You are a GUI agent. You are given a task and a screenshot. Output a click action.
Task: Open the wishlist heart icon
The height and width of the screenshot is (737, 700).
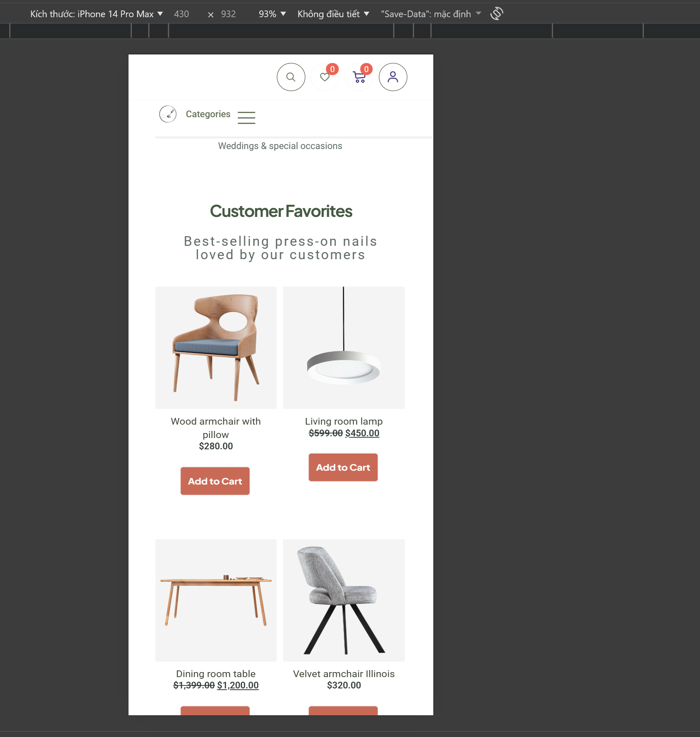click(325, 77)
